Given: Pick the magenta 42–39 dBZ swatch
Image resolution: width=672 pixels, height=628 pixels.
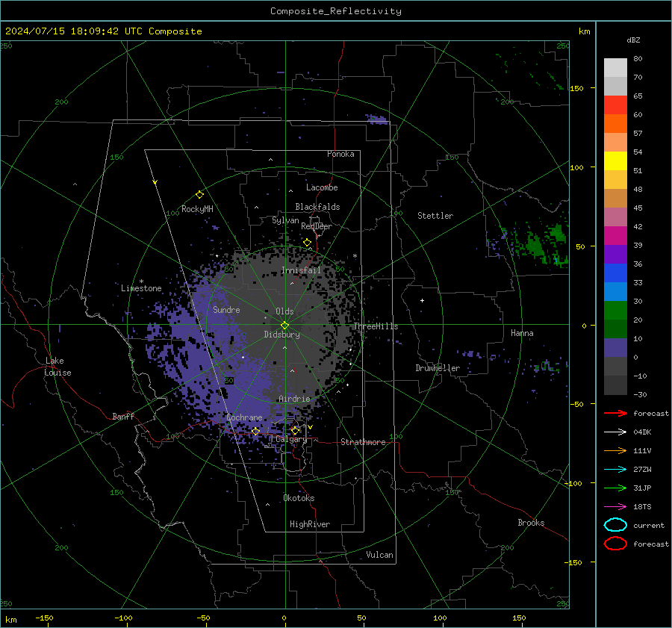Looking at the screenshot, I should (x=615, y=236).
